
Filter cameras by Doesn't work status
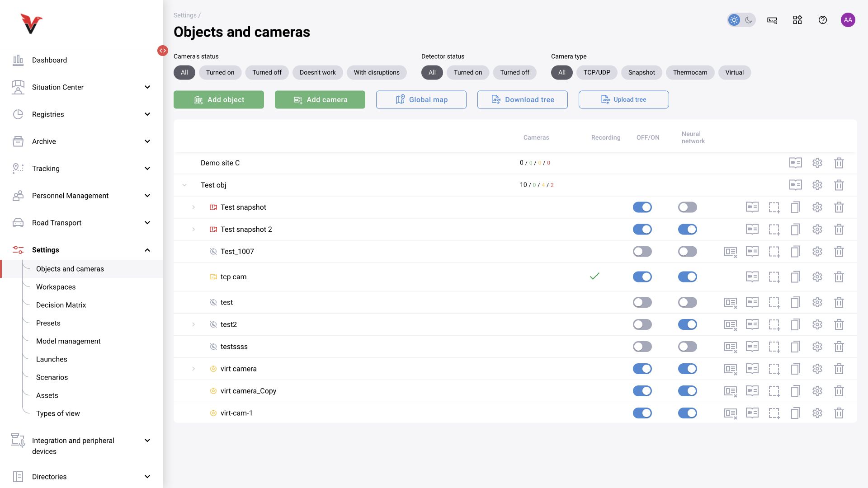[318, 72]
